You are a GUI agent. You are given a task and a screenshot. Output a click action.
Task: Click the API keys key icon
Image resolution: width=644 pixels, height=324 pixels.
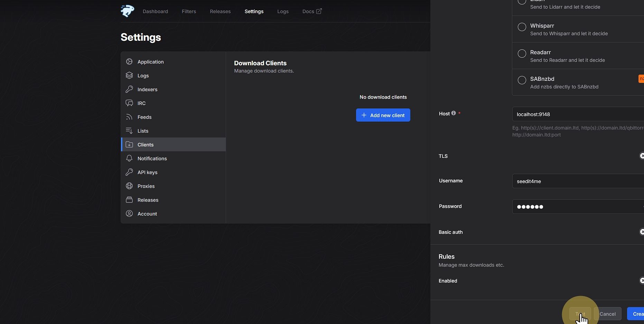(x=129, y=172)
